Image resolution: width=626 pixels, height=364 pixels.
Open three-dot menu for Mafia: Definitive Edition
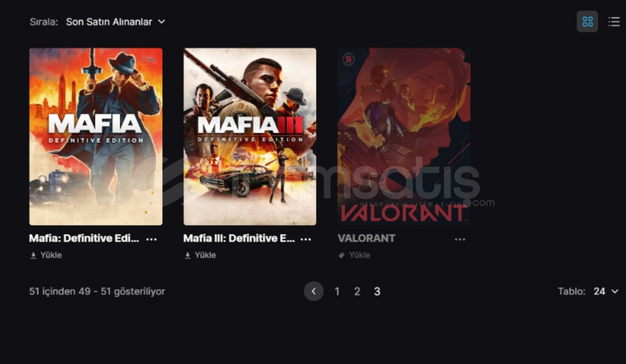point(151,239)
